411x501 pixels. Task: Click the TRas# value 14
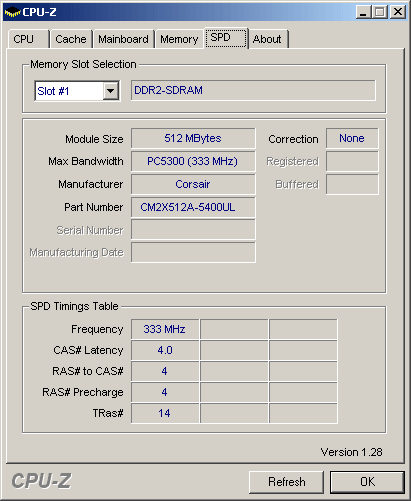tap(165, 413)
